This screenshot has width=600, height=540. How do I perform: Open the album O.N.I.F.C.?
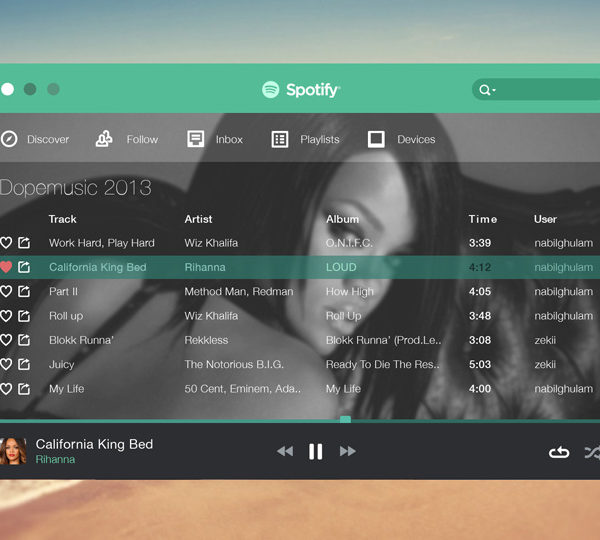point(349,243)
